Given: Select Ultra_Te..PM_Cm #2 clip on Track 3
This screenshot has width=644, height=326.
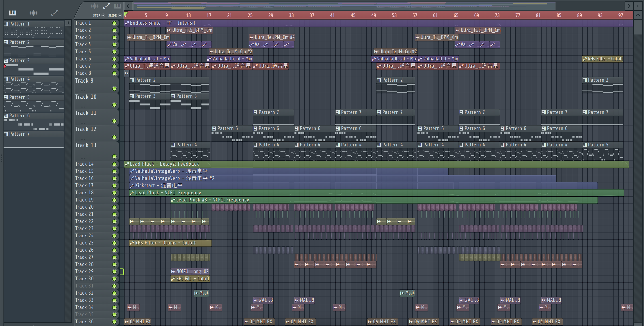Looking at the screenshot, I should tap(272, 37).
